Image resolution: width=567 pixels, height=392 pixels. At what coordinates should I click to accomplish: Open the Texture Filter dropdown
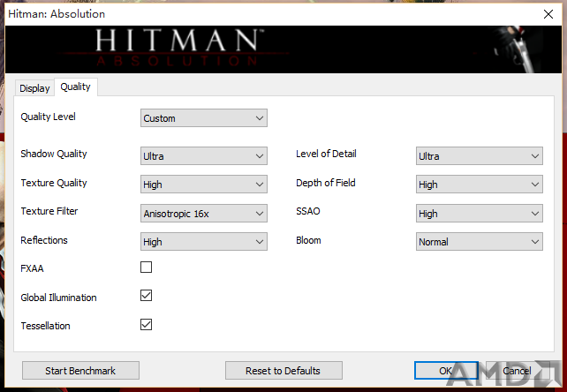click(x=204, y=214)
